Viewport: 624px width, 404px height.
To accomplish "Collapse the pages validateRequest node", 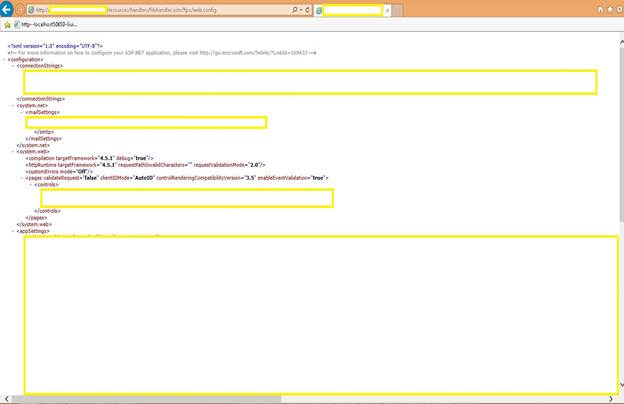I will pos(22,178).
